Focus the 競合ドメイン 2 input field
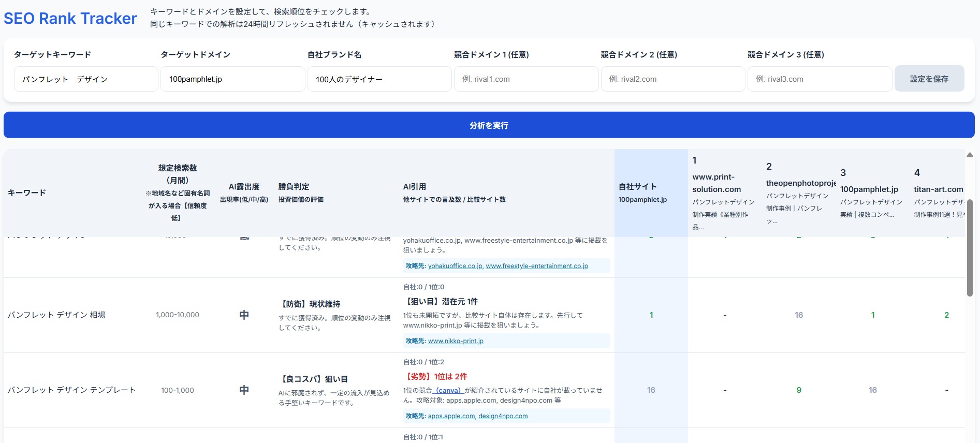 672,79
